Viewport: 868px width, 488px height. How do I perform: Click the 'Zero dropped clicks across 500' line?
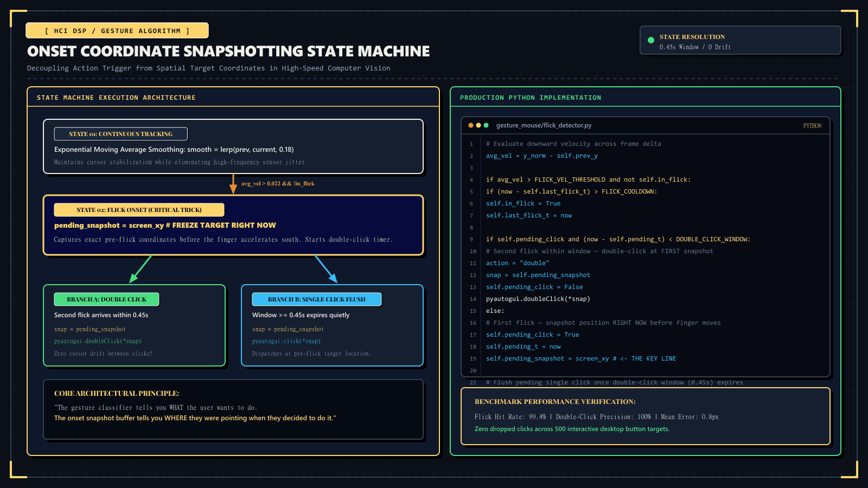[x=572, y=429]
